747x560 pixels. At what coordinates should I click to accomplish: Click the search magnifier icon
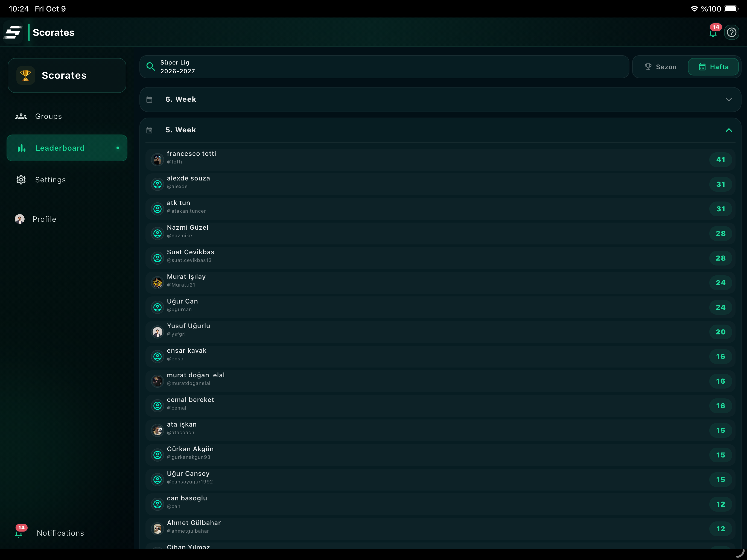point(151,66)
